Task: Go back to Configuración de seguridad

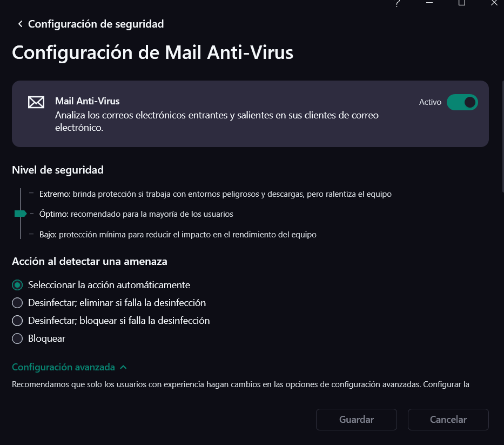Action: point(96,24)
